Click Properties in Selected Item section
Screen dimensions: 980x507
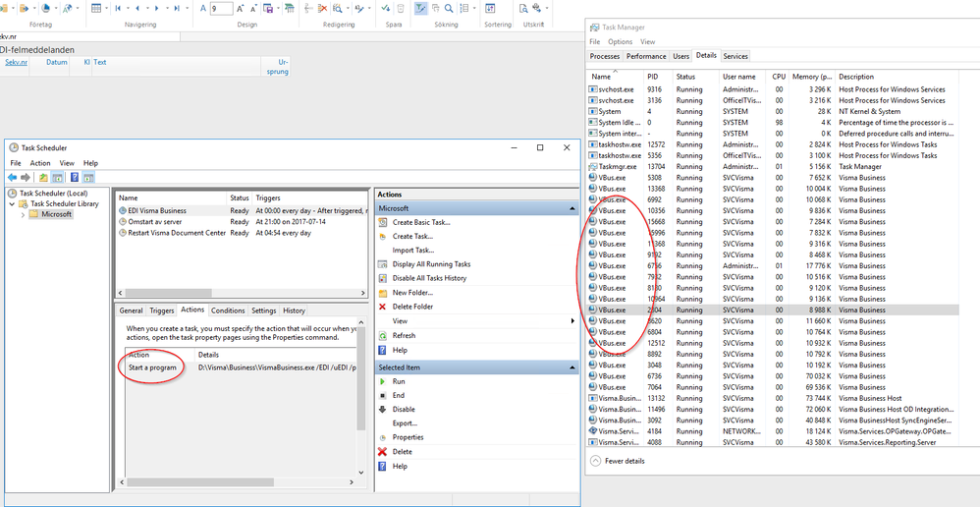[408, 437]
